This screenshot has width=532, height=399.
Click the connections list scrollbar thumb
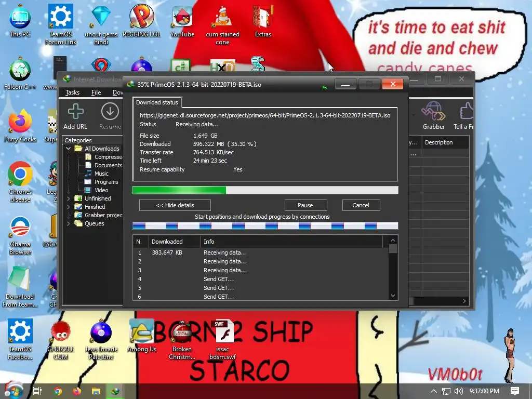[393, 249]
